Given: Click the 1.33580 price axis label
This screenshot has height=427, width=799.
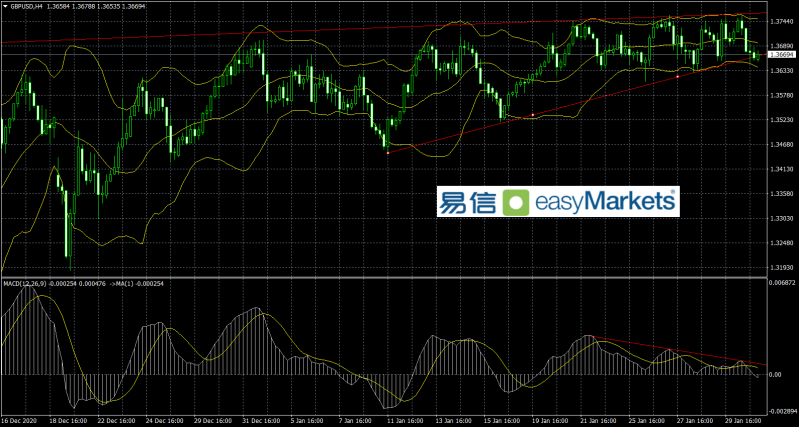Looking at the screenshot, I should tap(782, 194).
